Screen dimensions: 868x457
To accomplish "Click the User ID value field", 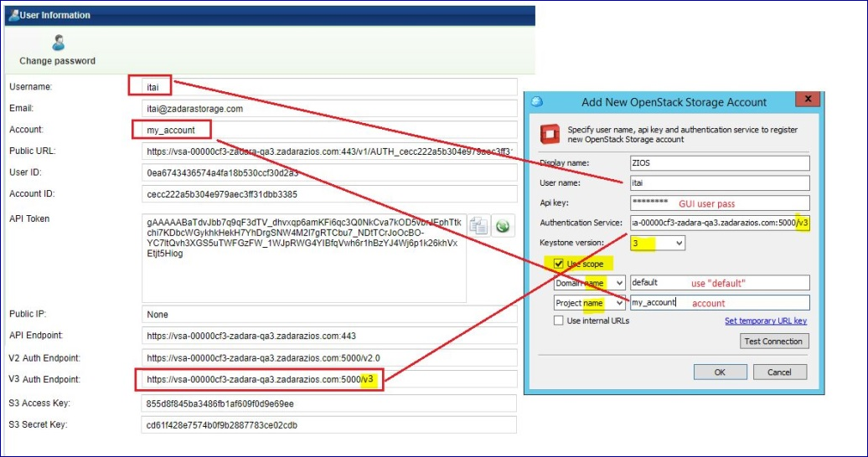I will tap(329, 172).
